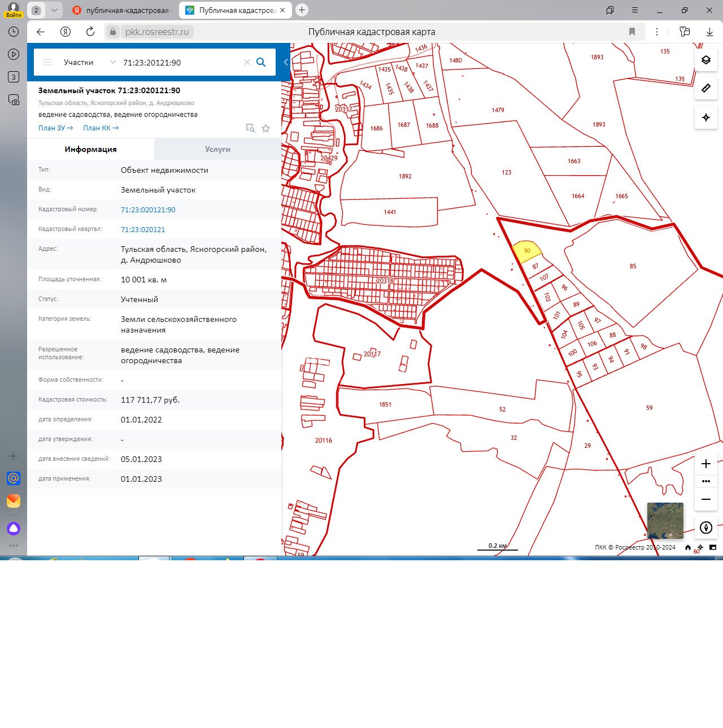Viewport: 723px width, 728px height.
Task: Open the hamburger menu in search bar
Action: tap(47, 62)
